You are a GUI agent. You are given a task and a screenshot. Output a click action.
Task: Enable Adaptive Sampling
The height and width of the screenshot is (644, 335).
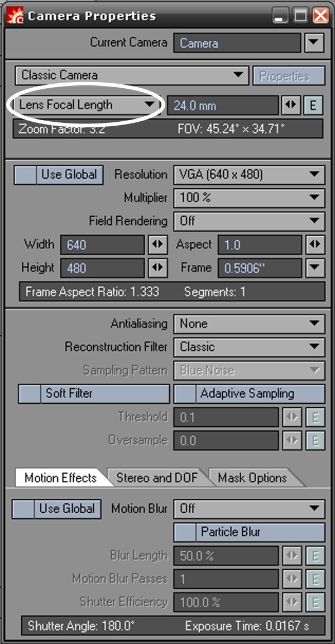point(249,393)
